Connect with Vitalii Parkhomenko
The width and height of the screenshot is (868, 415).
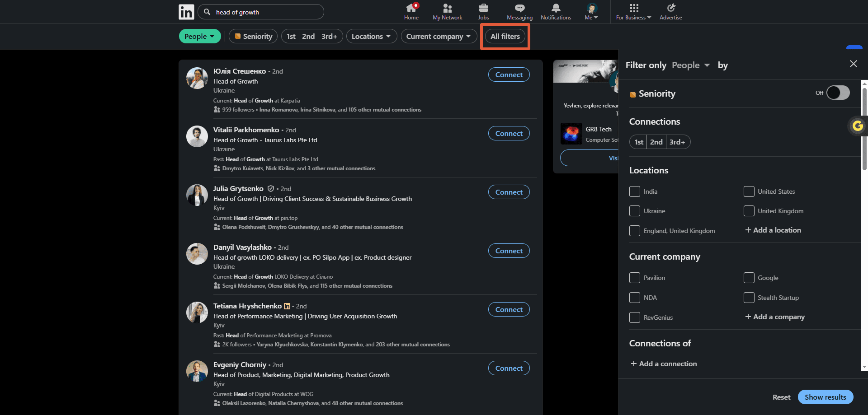(x=509, y=133)
